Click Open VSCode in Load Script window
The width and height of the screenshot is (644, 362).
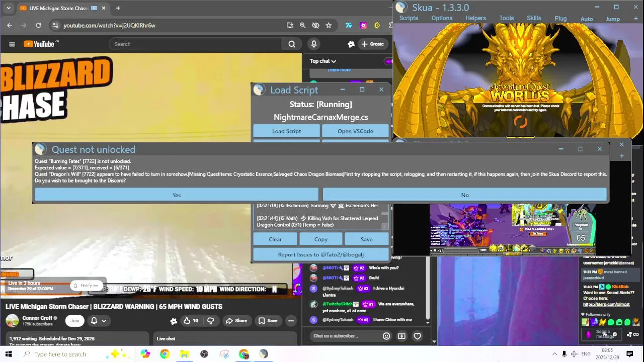355,131
